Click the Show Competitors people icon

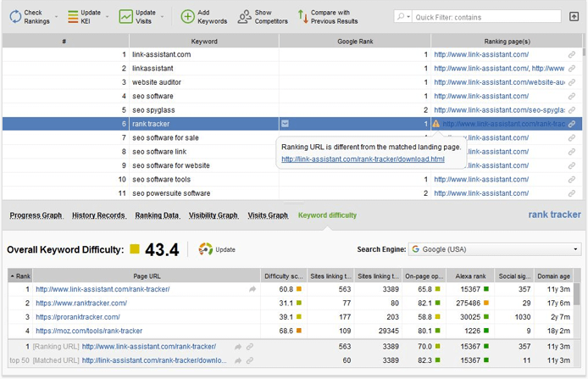(245, 17)
